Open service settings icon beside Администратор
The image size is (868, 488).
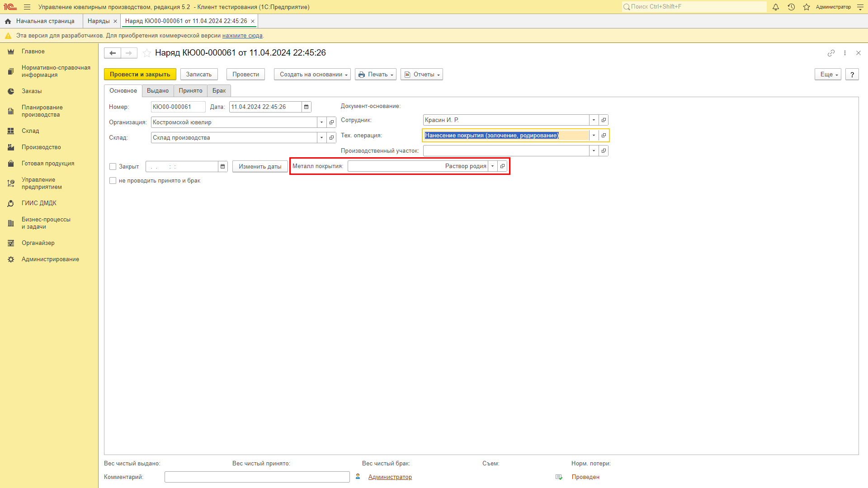(860, 7)
